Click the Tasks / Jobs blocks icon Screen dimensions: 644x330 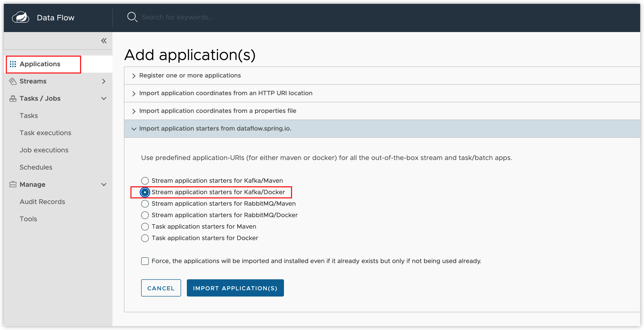click(x=13, y=99)
